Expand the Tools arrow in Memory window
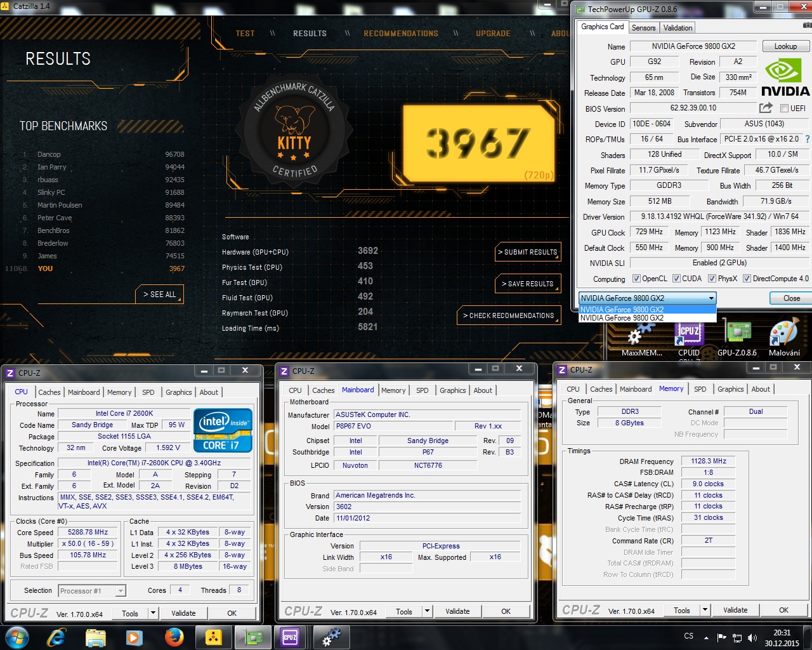Viewport: 812px width, 650px height. pos(705,610)
